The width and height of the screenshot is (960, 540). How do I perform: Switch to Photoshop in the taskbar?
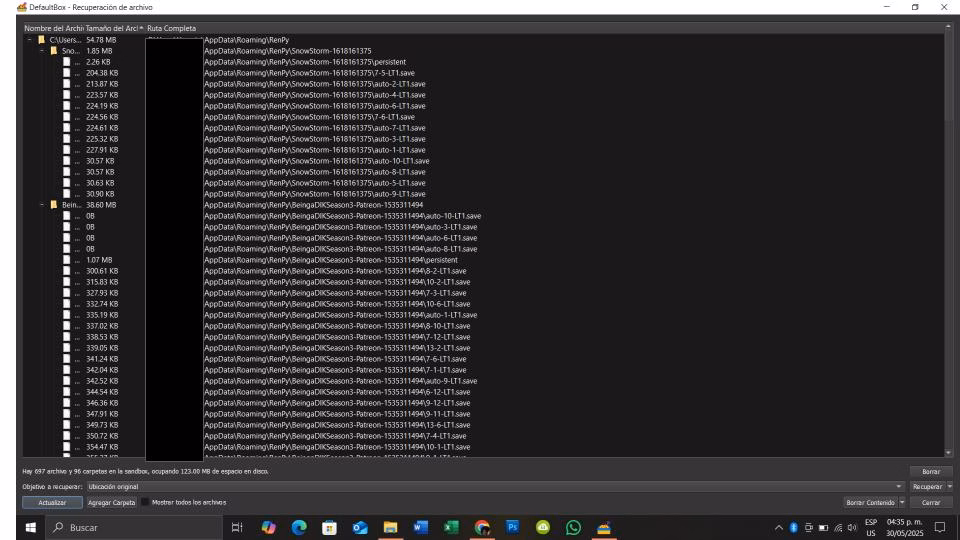pos(512,527)
